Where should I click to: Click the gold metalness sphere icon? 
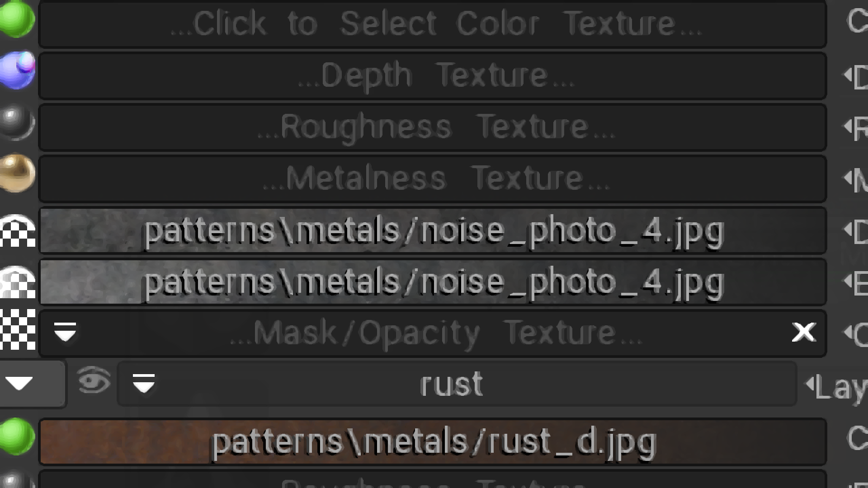pos(17,174)
